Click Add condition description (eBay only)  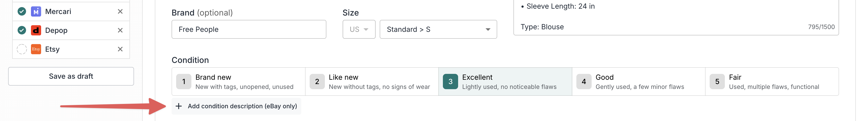pos(242,106)
